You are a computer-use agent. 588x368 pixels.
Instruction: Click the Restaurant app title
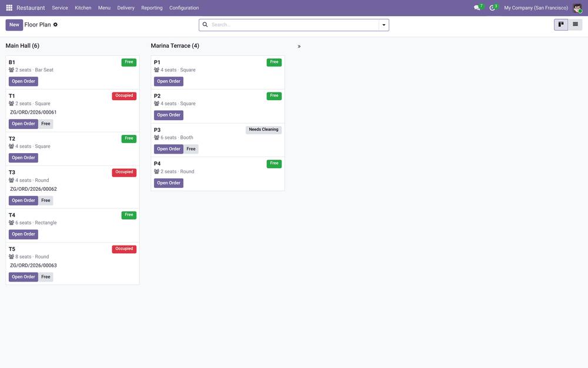(31, 8)
